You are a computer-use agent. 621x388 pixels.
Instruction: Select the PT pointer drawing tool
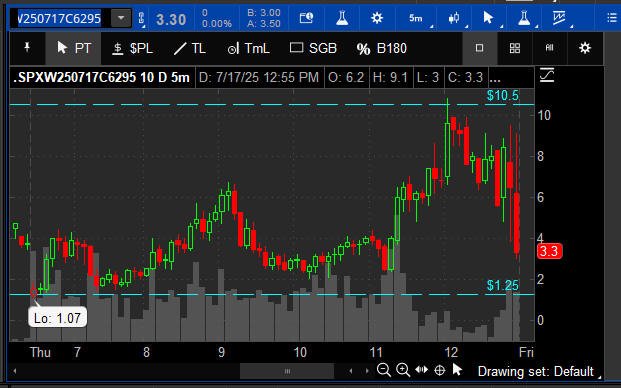tap(74, 48)
